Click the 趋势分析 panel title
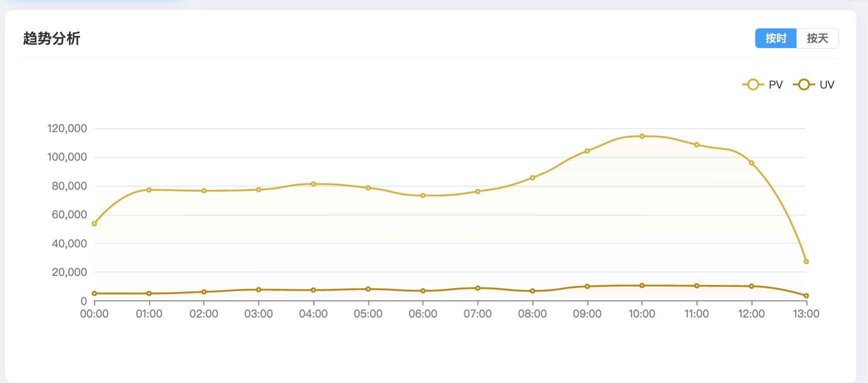The height and width of the screenshot is (383, 868). [x=52, y=38]
